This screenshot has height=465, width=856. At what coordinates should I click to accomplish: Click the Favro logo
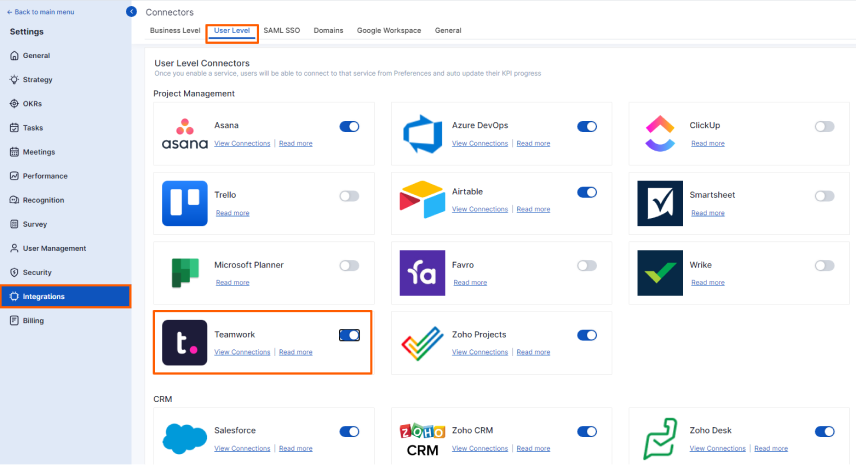[x=422, y=273]
